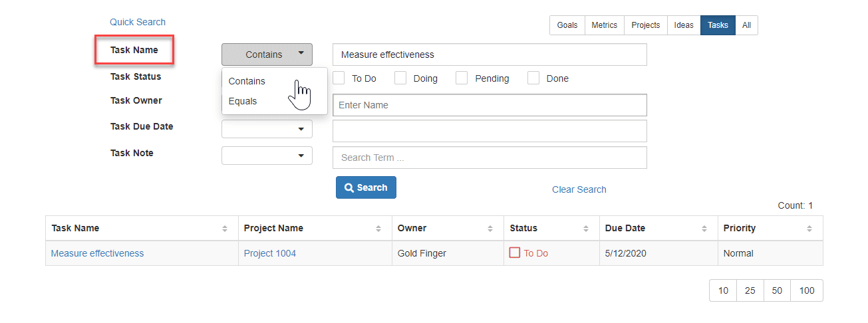The width and height of the screenshot is (868, 323).
Task: Check the Doing status filter
Action: point(400,78)
